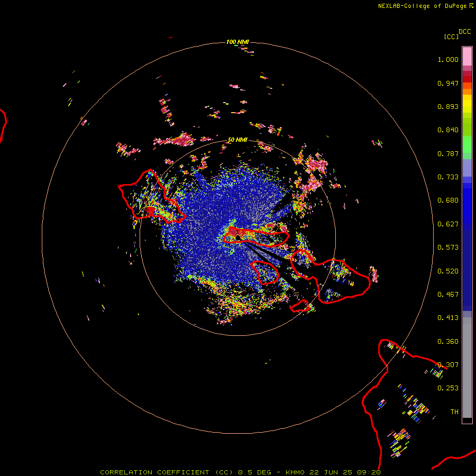Click the 0.253 scale value

(448, 388)
